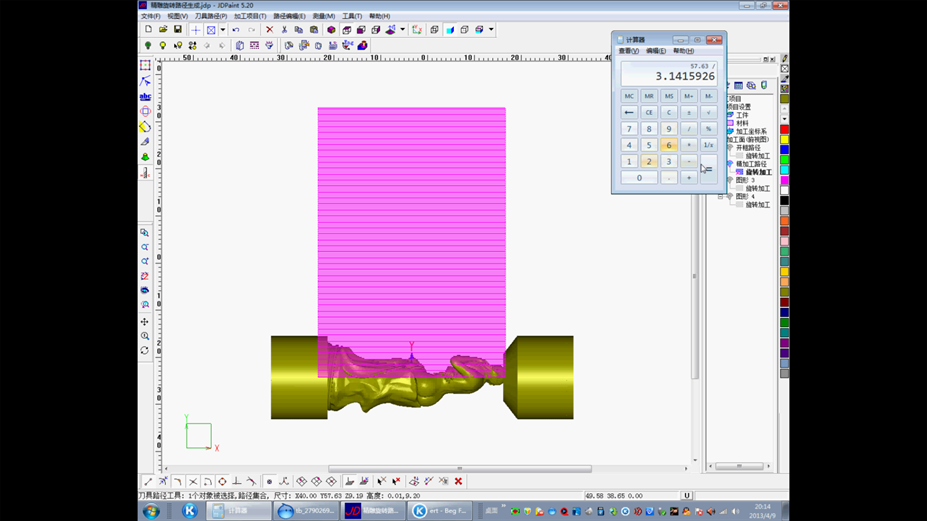
Task: Click the zoom window icon in left toolbar
Action: (145, 233)
